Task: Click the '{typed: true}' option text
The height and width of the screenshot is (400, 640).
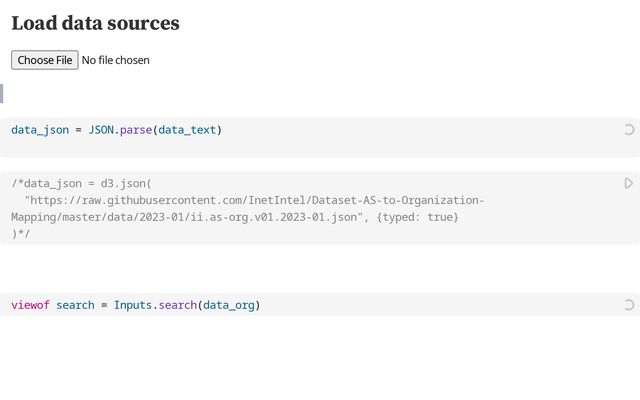Action: (x=418, y=216)
